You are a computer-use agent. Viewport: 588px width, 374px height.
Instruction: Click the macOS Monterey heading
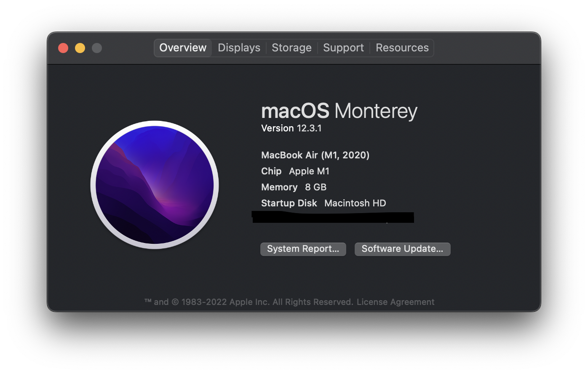point(339,111)
